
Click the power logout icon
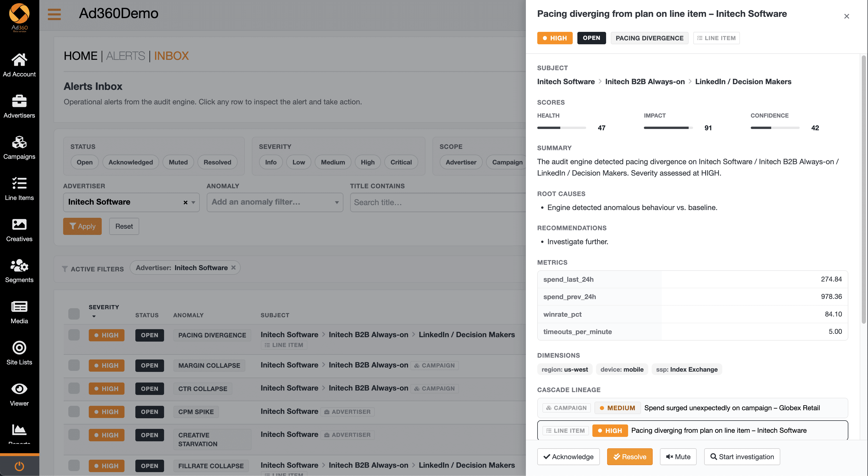[x=19, y=466]
